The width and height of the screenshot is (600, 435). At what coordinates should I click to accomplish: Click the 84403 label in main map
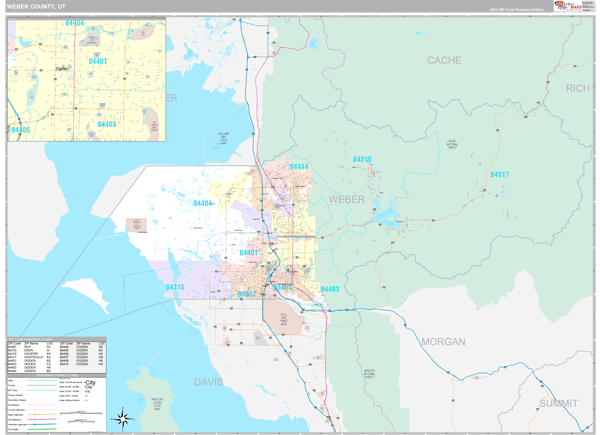coord(330,289)
